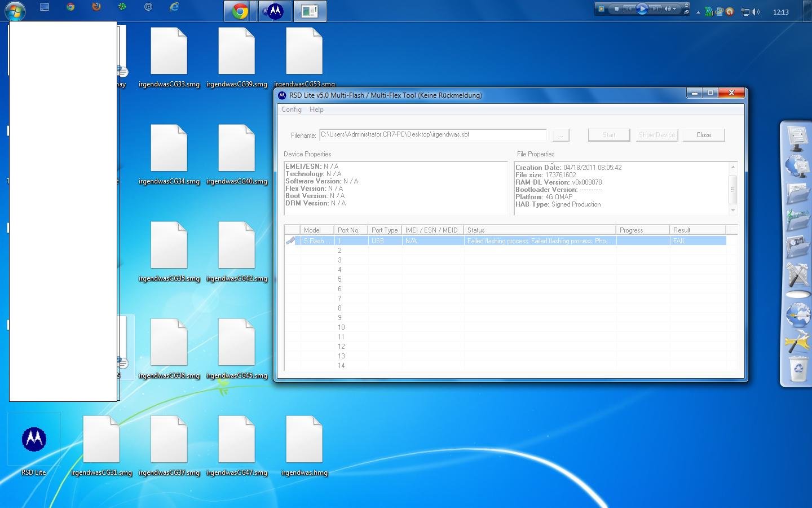
Task: Click the Filename path input field
Action: point(433,135)
